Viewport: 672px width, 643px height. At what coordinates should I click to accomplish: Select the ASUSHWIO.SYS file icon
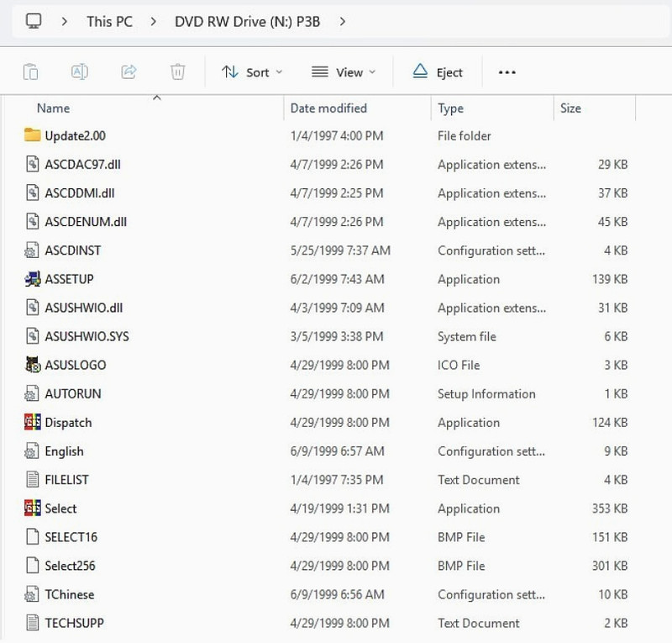tap(32, 336)
